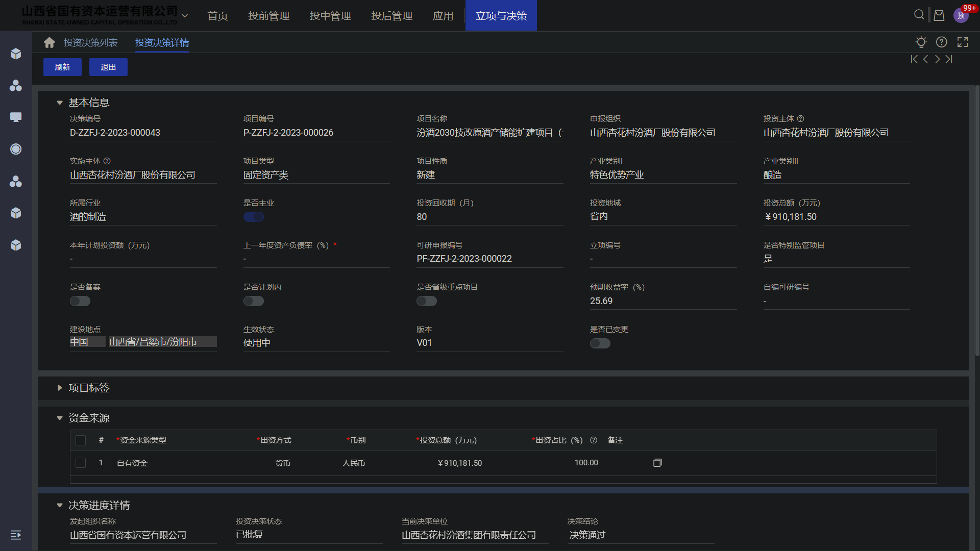Screen dimensions: 980x551
Task: Expand the 项目标签 section
Action: point(60,388)
